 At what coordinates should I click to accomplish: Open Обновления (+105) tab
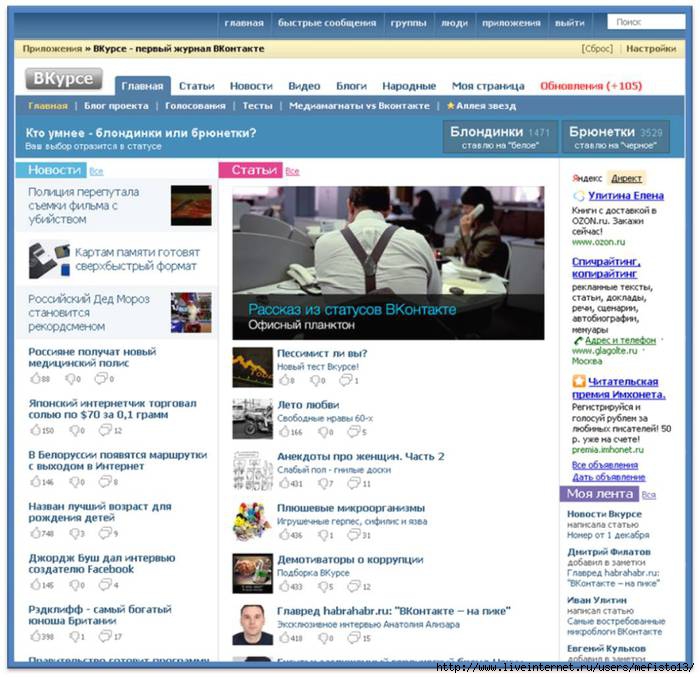pyautogui.click(x=591, y=86)
